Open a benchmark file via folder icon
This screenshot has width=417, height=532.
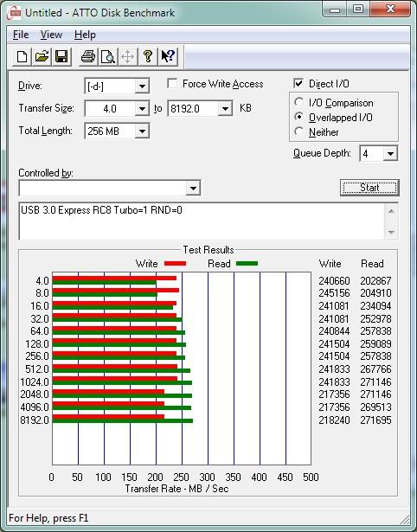click(42, 56)
